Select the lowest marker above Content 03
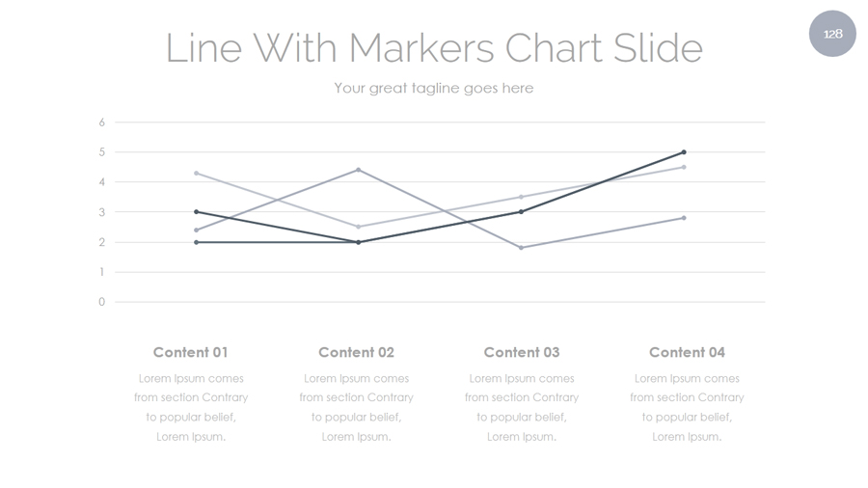This screenshot has width=868, height=488. click(522, 248)
